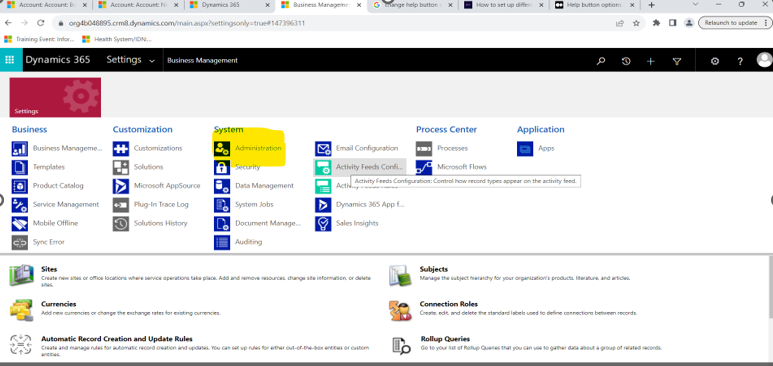Click the Solutions History icon

pos(121,223)
